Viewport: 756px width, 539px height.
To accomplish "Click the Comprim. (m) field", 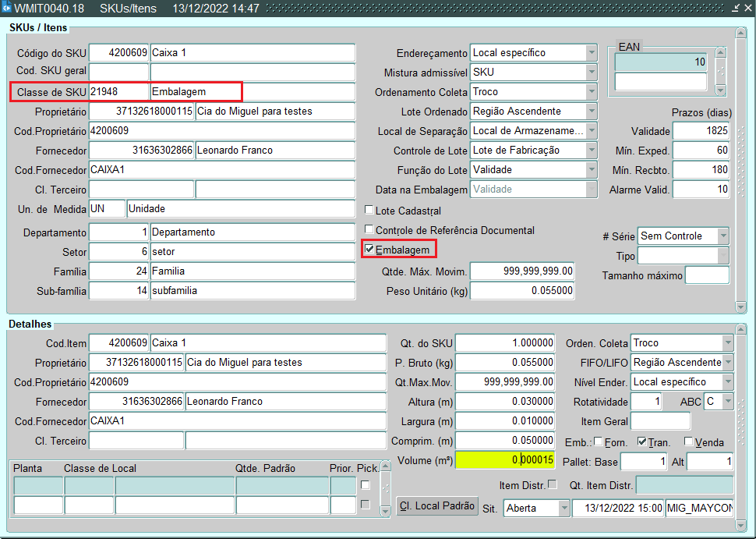I will (x=505, y=441).
